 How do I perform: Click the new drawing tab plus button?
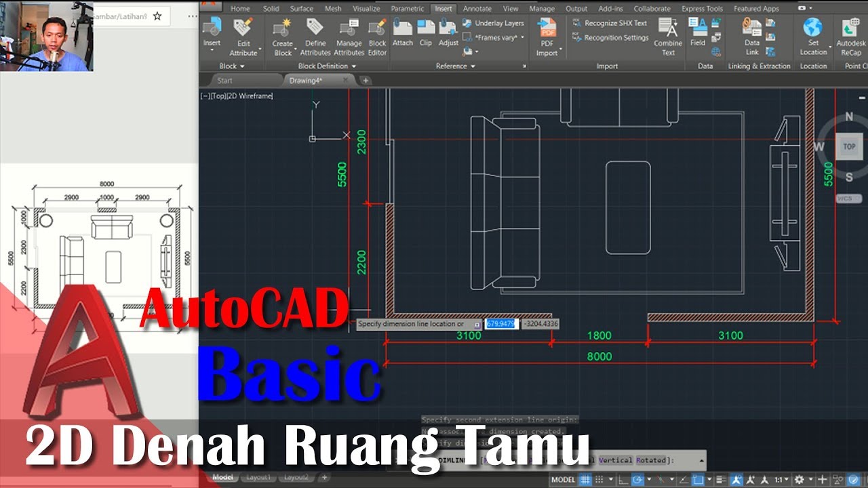point(366,81)
